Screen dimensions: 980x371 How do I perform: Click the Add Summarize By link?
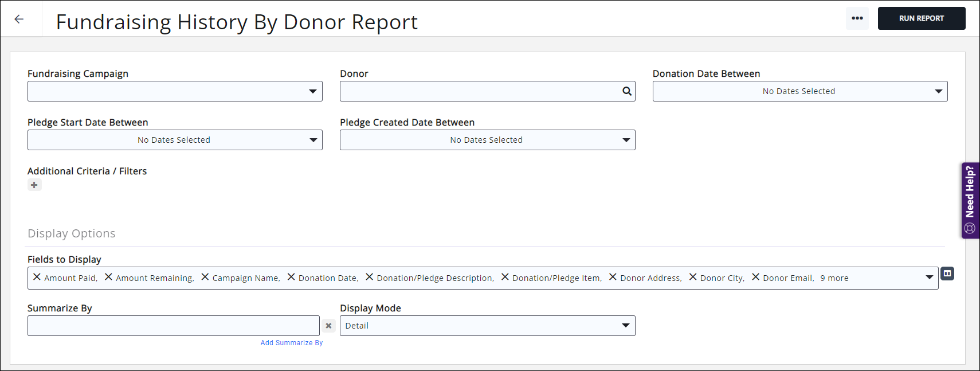[x=291, y=343]
